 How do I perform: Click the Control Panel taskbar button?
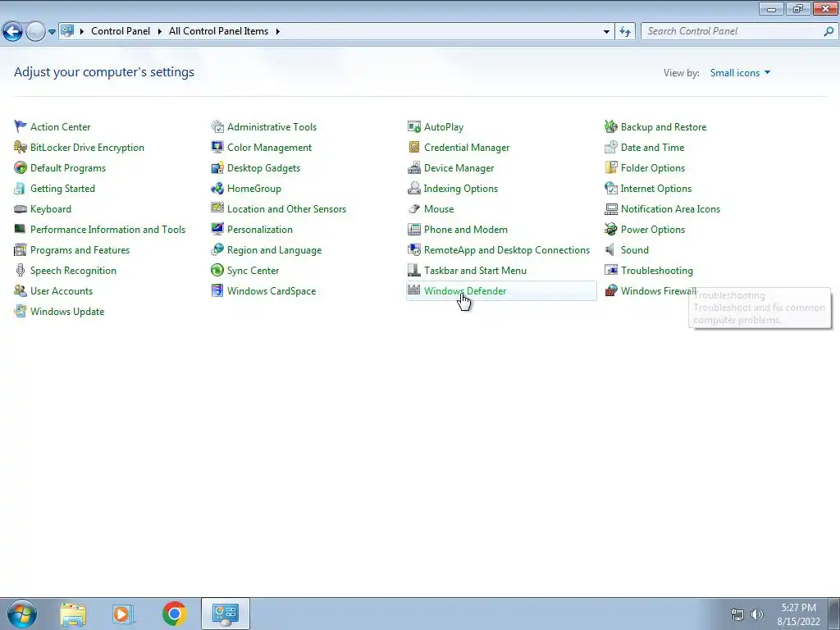pos(226,614)
